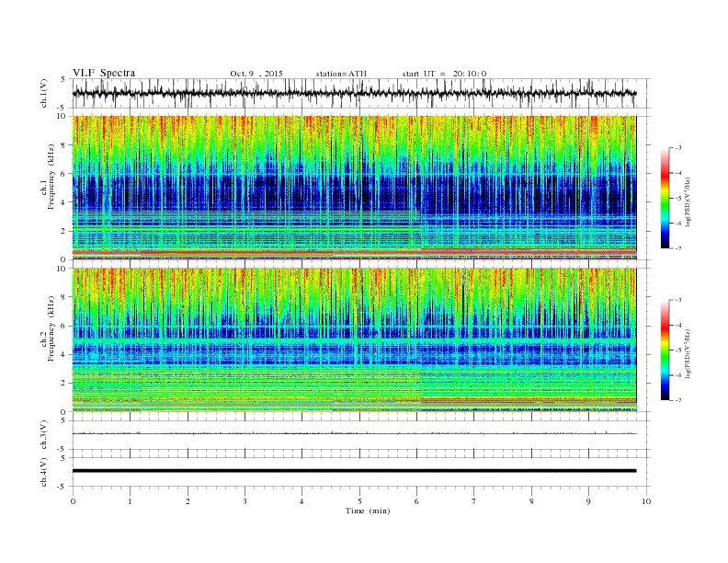Click the time axis tick label "10"
The height and width of the screenshot is (563, 728).
(646, 501)
